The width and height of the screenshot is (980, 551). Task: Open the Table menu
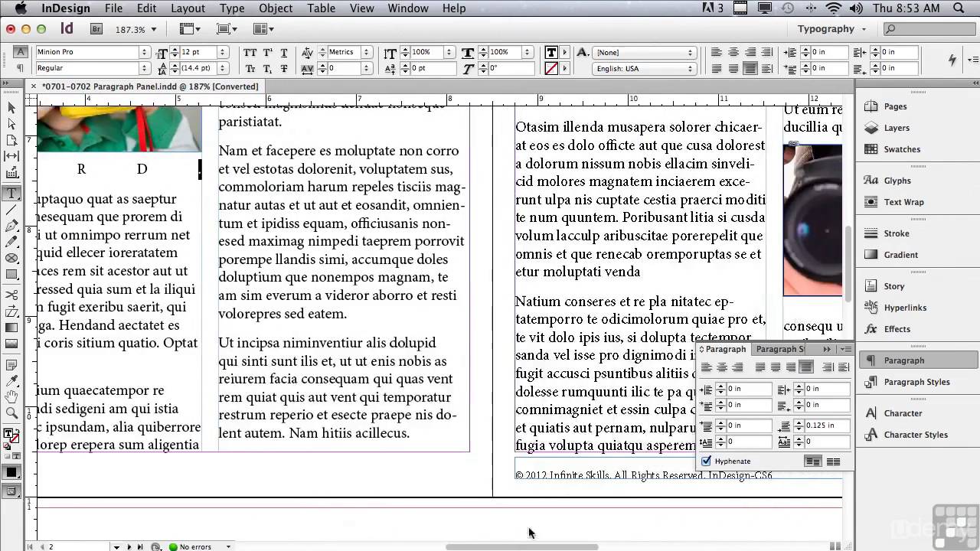pyautogui.click(x=321, y=8)
